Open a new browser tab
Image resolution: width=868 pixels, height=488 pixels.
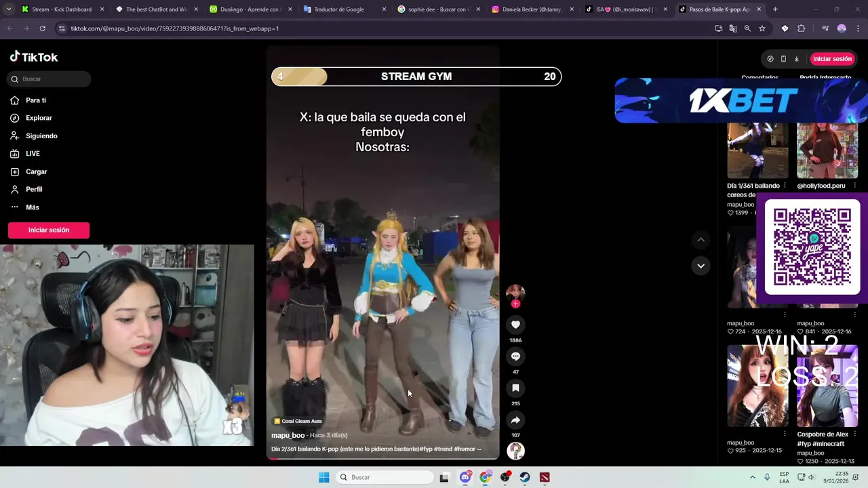coord(775,9)
